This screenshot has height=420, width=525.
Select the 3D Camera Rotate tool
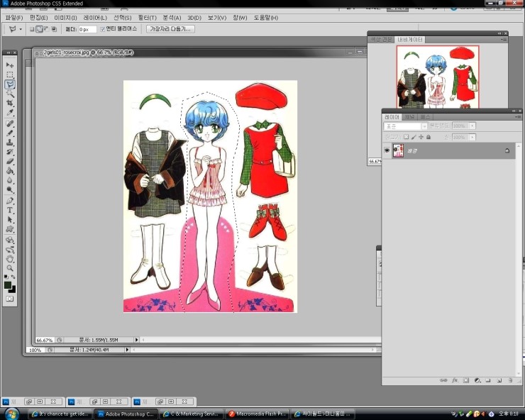[10, 250]
